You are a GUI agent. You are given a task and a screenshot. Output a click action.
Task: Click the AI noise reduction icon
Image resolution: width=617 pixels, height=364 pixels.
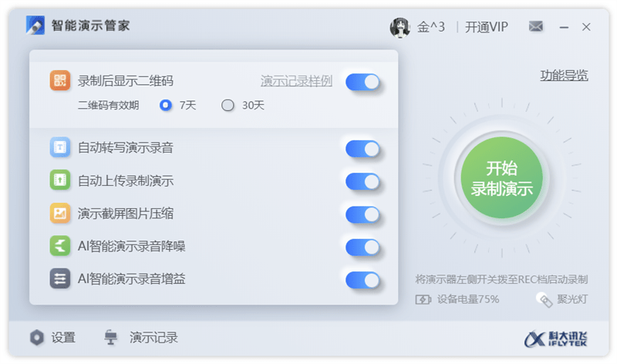60,246
